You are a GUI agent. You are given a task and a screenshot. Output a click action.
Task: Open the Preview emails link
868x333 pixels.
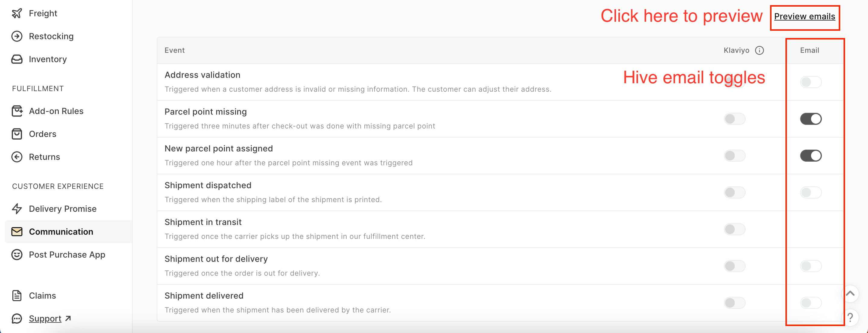pos(804,16)
